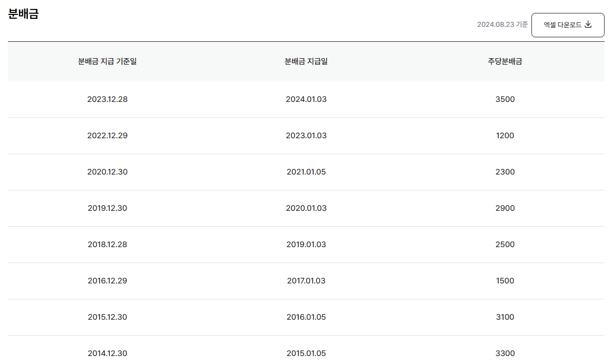Select record date 2016.12.29
Screen dimensions: 610x364
click(107, 280)
